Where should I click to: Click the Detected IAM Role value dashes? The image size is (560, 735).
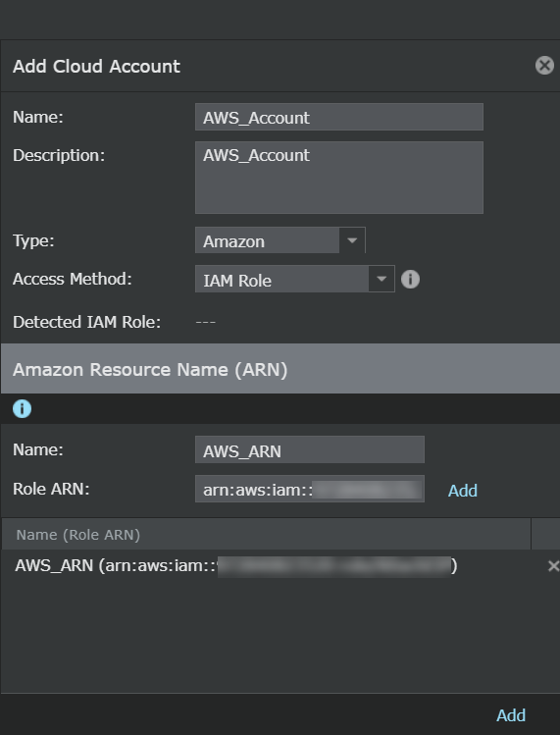pos(206,322)
